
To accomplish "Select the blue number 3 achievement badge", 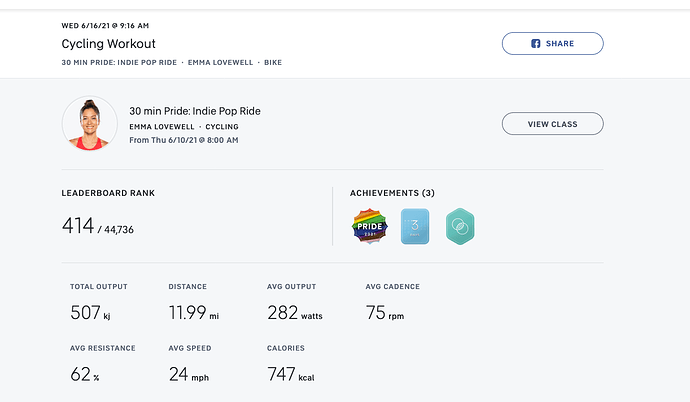I will pos(415,227).
